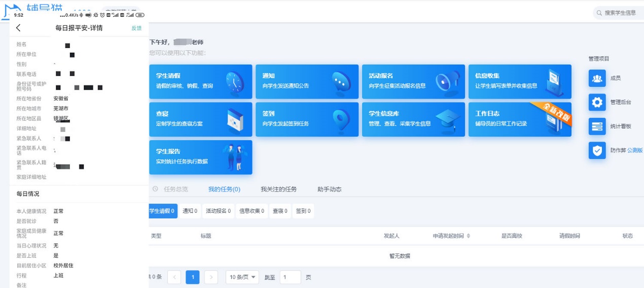Open the 信息收集 form collection card

click(x=520, y=81)
